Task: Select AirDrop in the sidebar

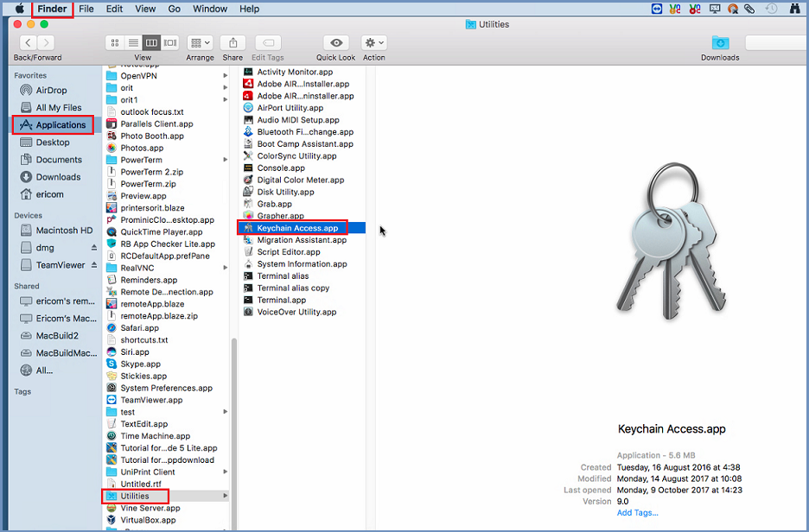Action: [x=52, y=90]
